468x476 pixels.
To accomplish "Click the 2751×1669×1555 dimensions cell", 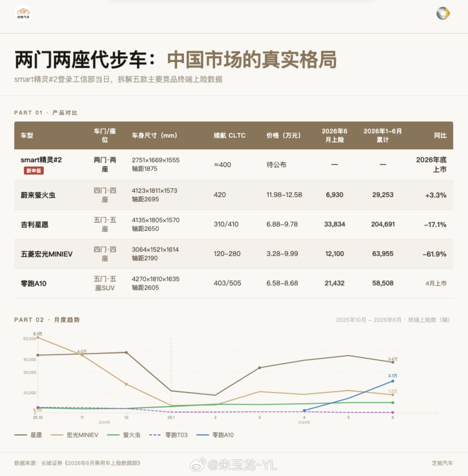I will pos(156,160).
